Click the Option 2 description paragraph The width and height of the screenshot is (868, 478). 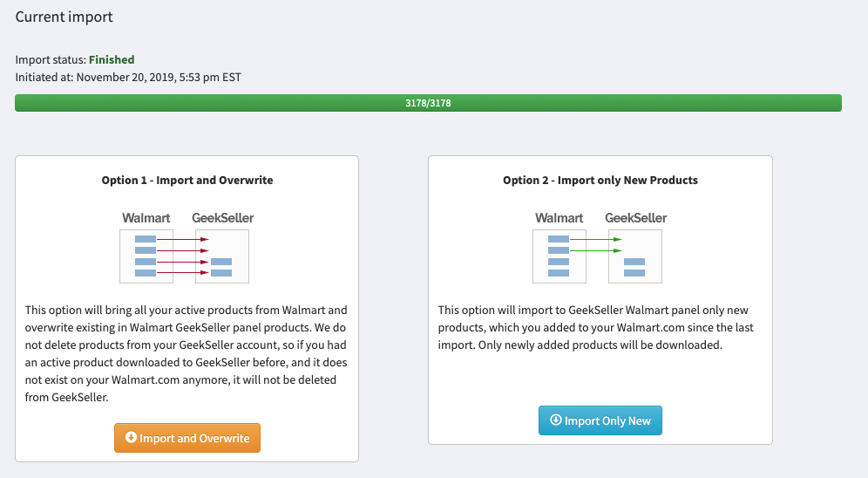coord(595,327)
